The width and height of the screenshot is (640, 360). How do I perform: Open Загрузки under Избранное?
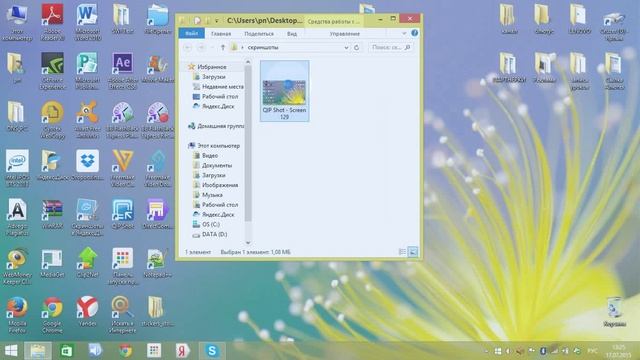click(213, 76)
